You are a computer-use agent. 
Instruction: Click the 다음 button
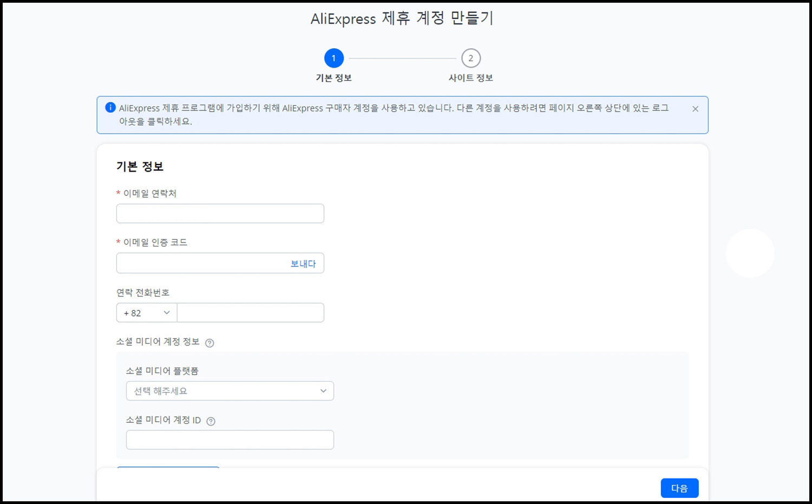pyautogui.click(x=679, y=488)
